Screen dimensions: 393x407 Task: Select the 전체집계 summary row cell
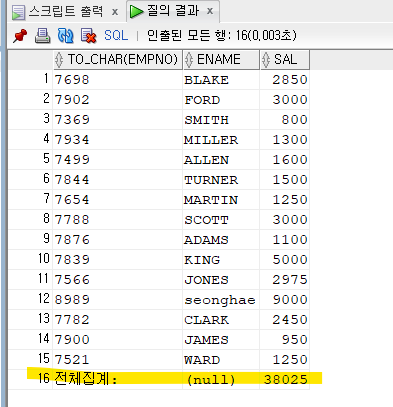[x=117, y=379]
